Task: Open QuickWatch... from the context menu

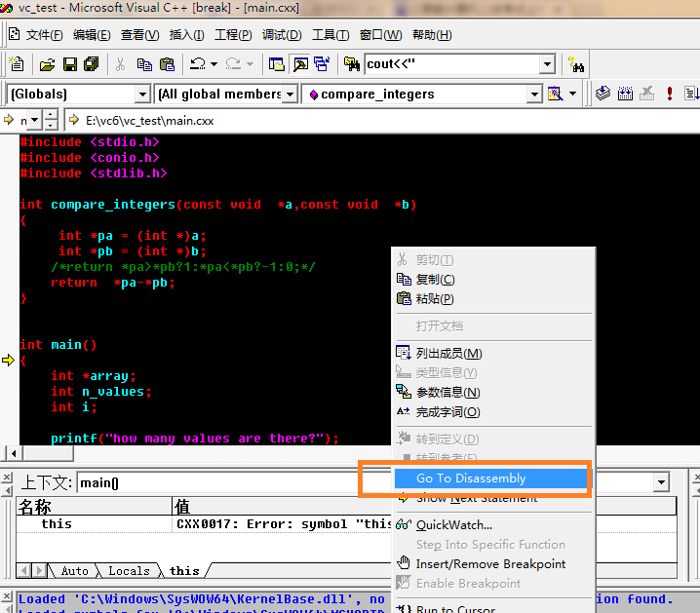Action: [x=493, y=525]
